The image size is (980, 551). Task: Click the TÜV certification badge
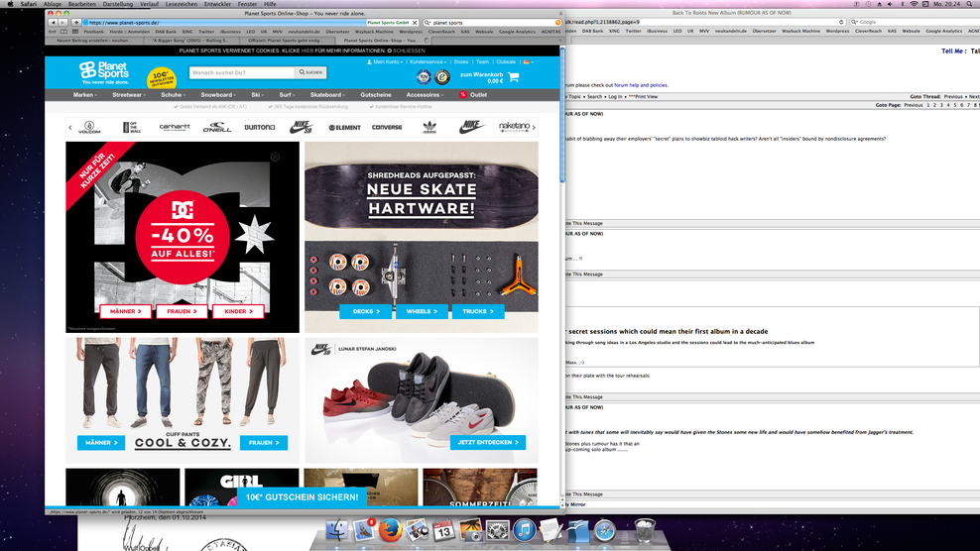click(424, 77)
